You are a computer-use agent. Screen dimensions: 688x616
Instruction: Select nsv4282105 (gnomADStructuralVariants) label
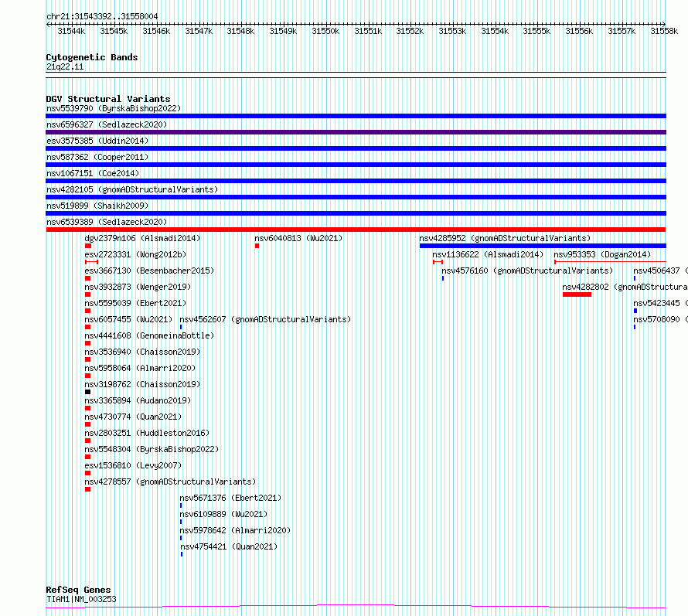pyautogui.click(x=132, y=189)
